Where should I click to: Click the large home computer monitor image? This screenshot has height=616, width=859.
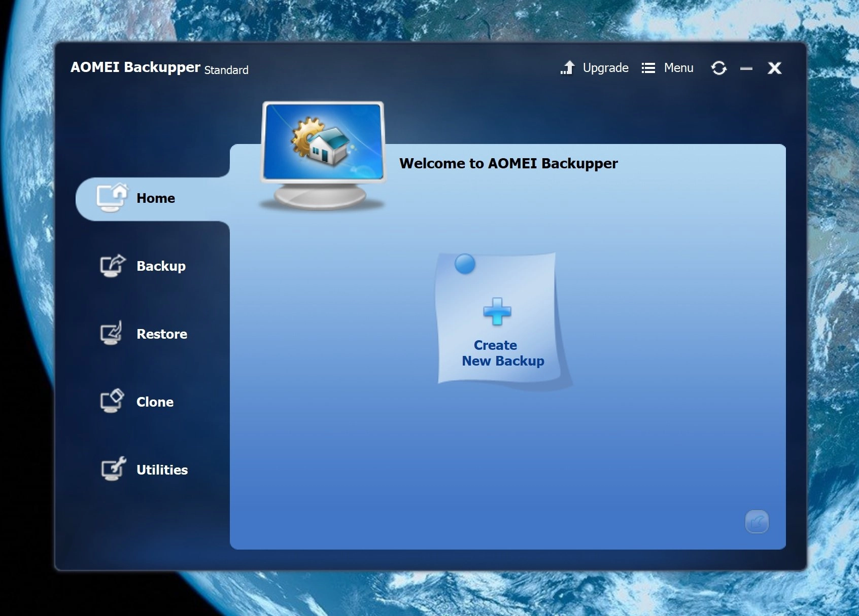[x=322, y=155]
